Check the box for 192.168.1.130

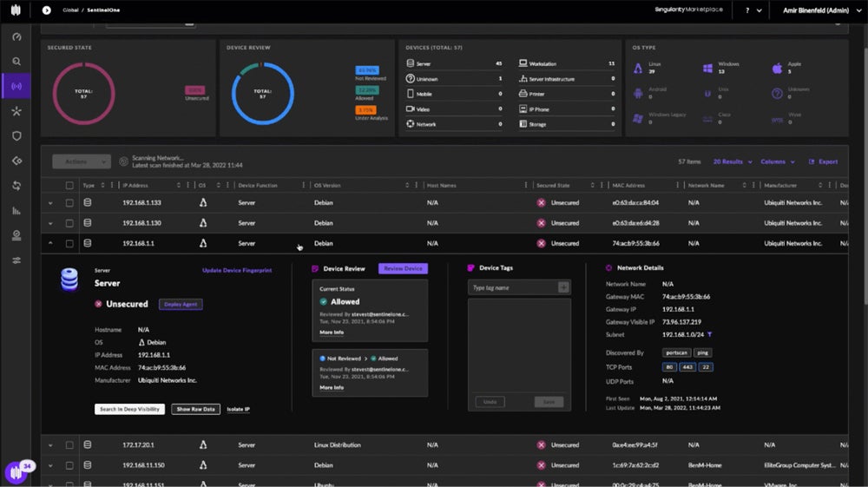(69, 224)
